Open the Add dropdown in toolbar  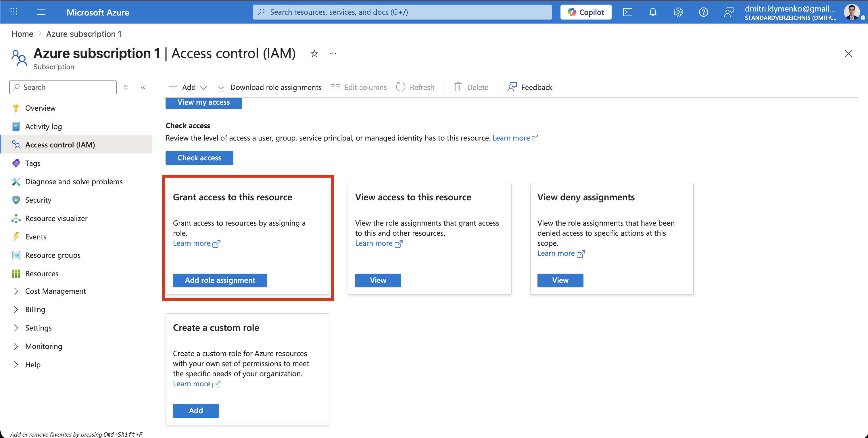click(188, 87)
